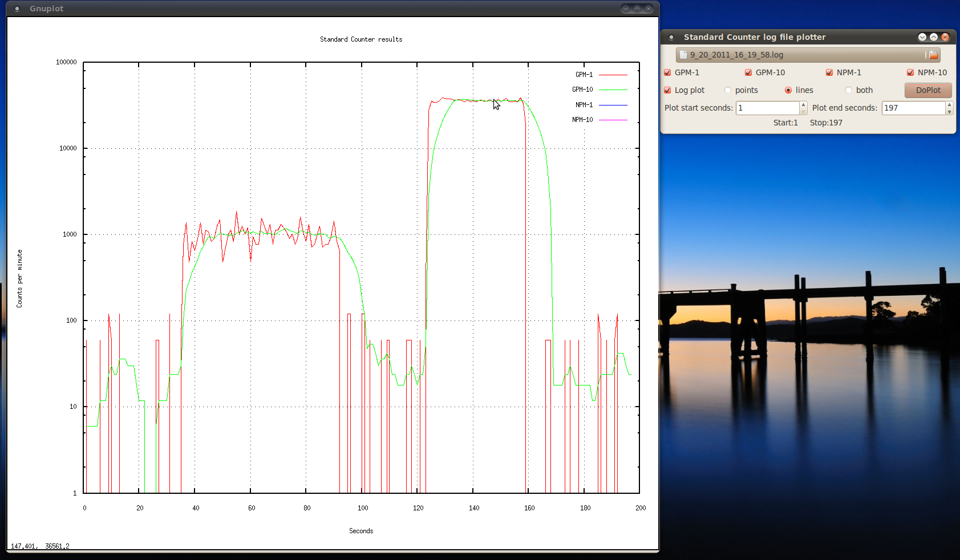Focus the Plot end seconds field

coord(913,108)
